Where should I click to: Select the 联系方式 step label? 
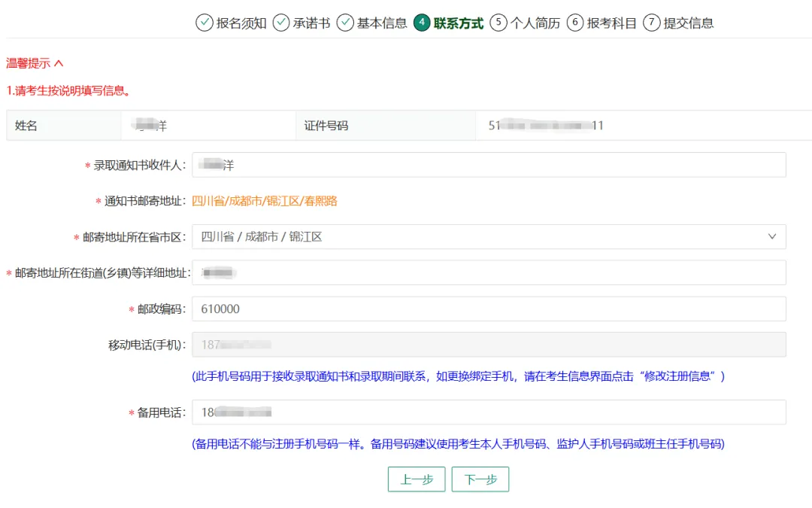(459, 23)
